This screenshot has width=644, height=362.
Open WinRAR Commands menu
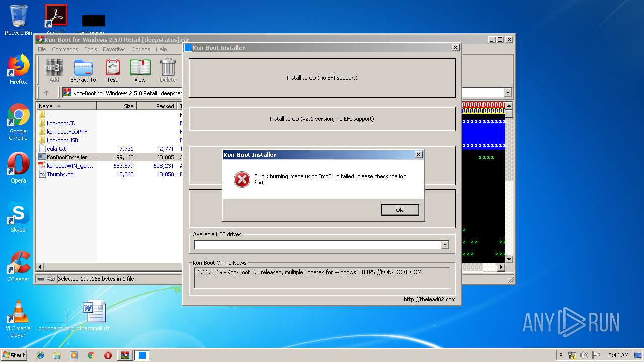point(65,49)
